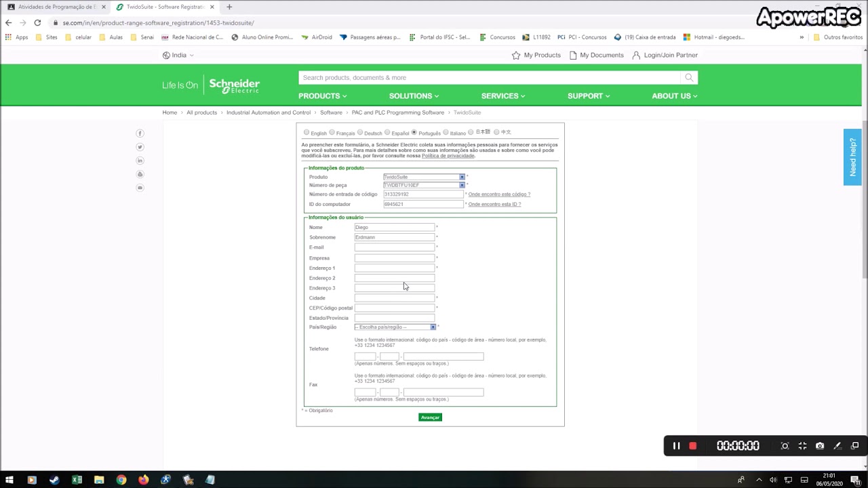Viewport: 868px width, 488px height.
Task: Select the English language radio button
Action: [x=307, y=133]
